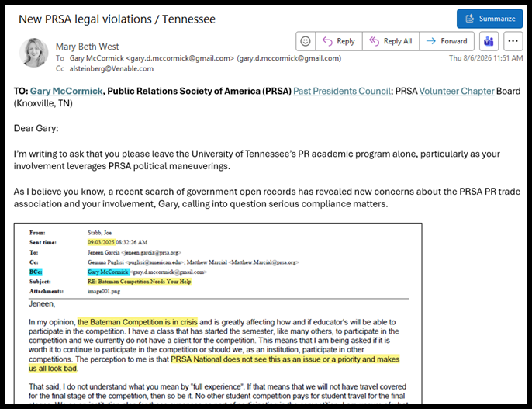Open the Teams share icon
Viewport: 532px width, 409px height.
[x=489, y=41]
